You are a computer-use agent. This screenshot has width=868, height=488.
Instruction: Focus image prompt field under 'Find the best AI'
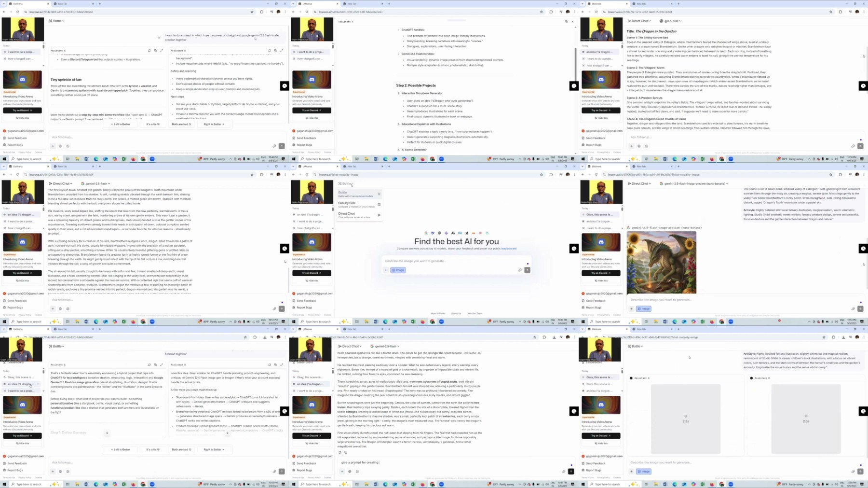click(x=456, y=261)
